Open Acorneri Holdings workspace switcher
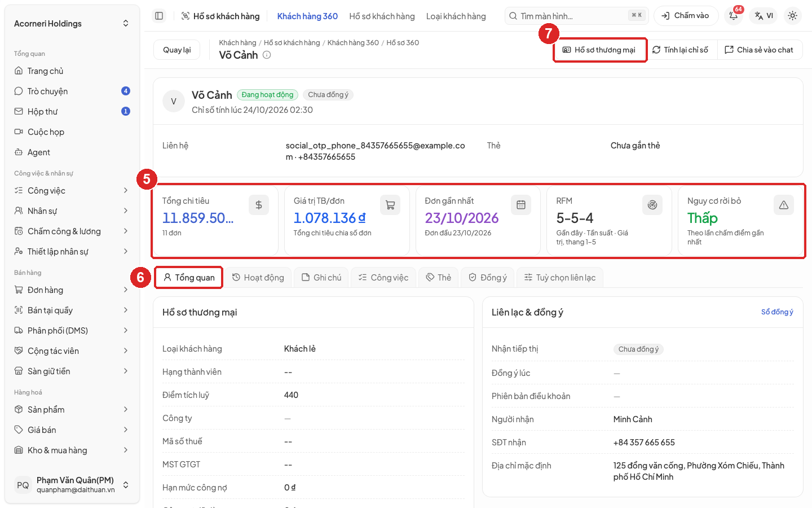Screen dimensions: 812x508 pyautogui.click(x=72, y=24)
